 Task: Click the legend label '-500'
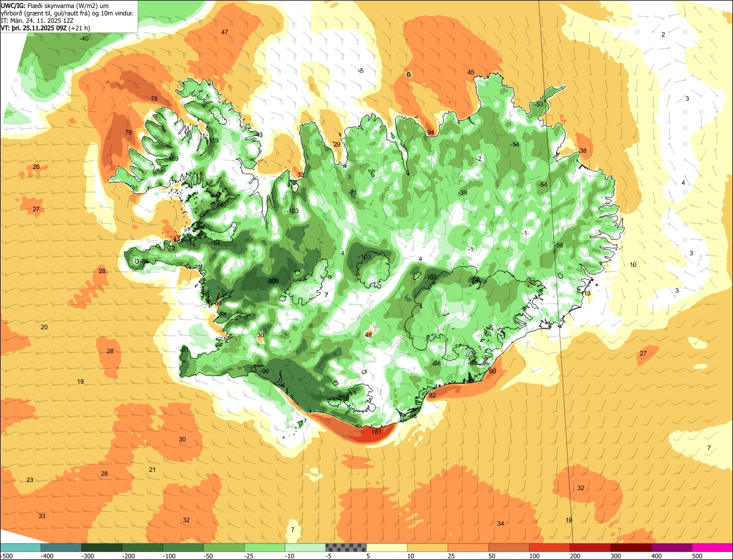[6, 556]
